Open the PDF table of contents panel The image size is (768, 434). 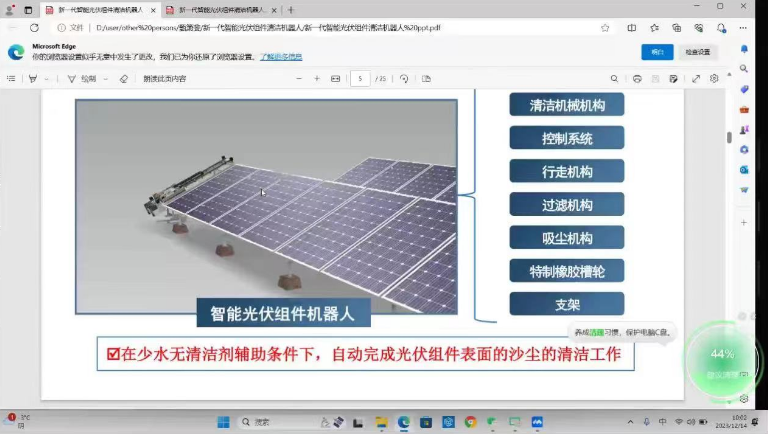(x=11, y=78)
